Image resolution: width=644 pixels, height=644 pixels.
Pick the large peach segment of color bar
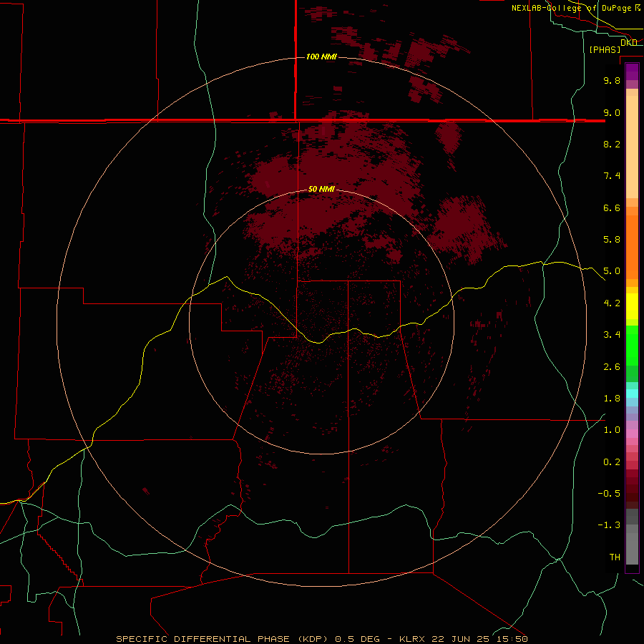coord(632,147)
